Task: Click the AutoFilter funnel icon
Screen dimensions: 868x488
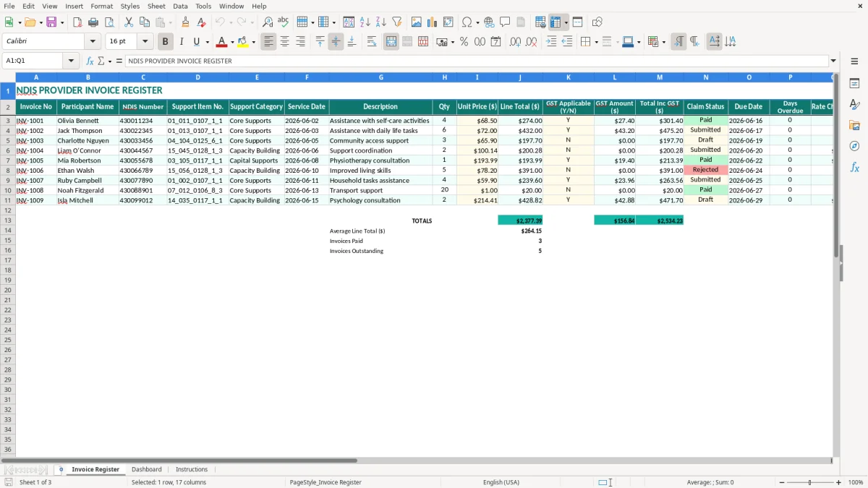Action: [x=397, y=22]
